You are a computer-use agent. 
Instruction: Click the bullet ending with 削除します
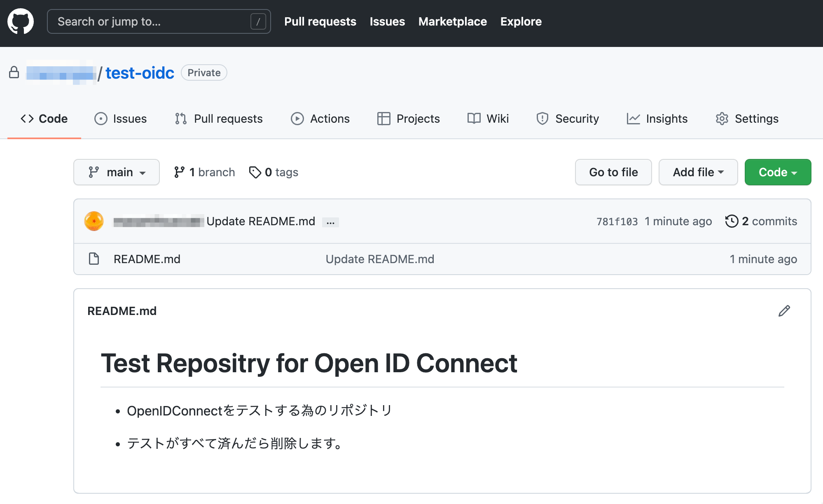[235, 443]
